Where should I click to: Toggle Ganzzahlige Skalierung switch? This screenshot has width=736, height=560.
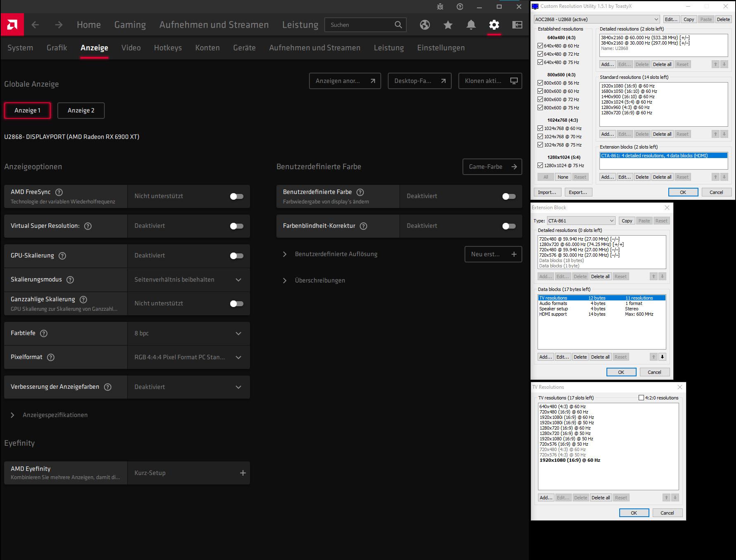pos(237,304)
